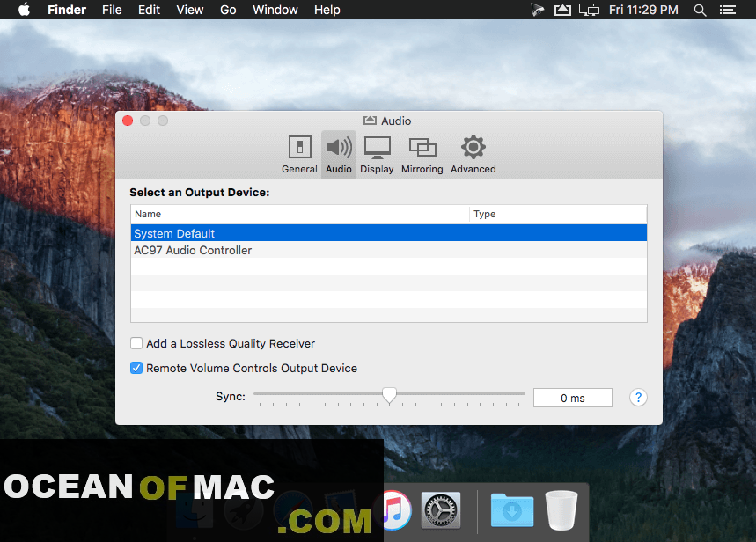The image size is (756, 542).
Task: Open the Window menu
Action: coord(275,10)
